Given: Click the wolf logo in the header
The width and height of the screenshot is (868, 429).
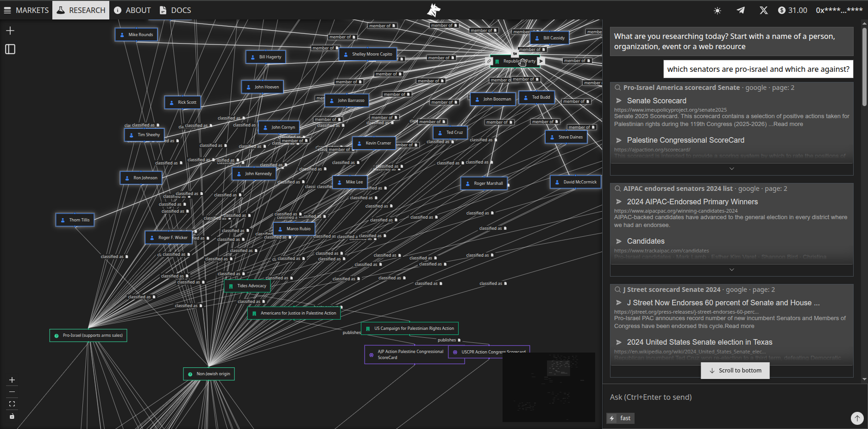Looking at the screenshot, I should coord(434,10).
